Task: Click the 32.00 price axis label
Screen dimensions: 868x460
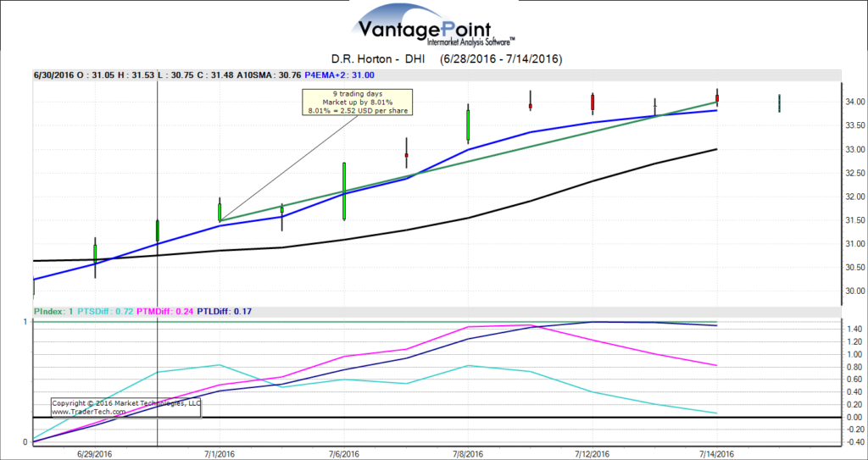Action: coord(854,197)
